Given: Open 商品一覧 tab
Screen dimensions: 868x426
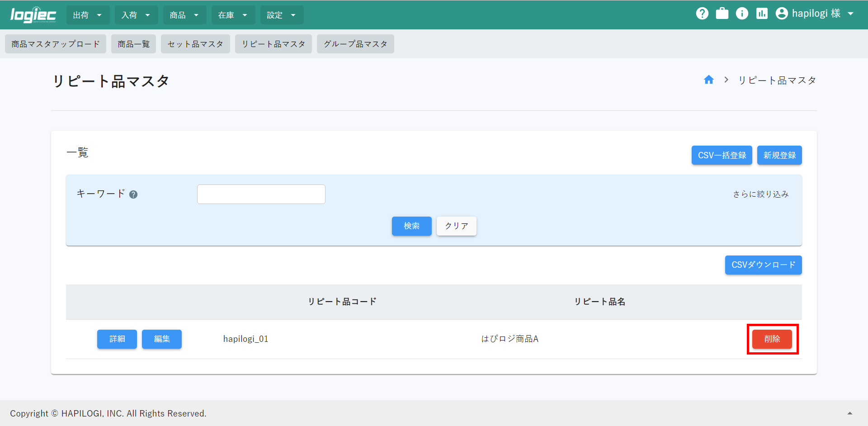Looking at the screenshot, I should click(133, 44).
